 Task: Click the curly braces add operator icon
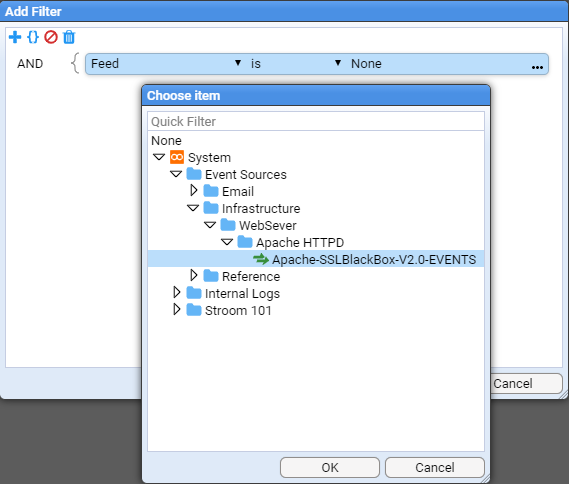point(33,37)
